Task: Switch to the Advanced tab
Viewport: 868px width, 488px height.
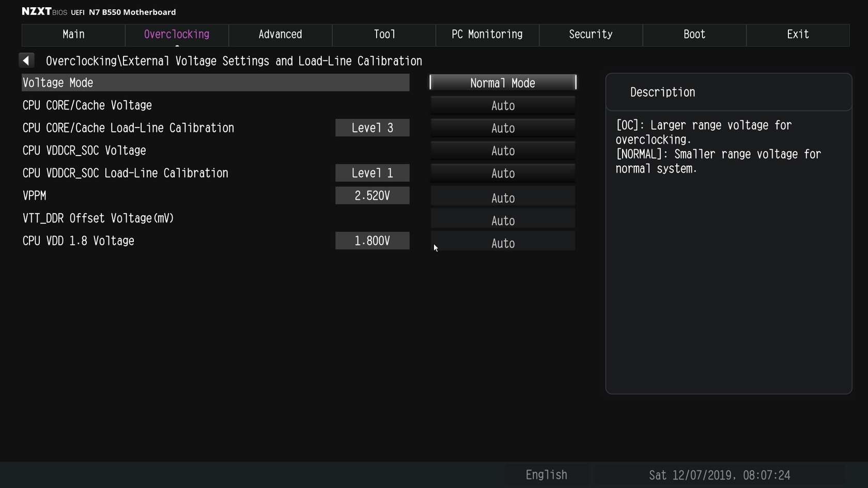Action: click(x=281, y=35)
